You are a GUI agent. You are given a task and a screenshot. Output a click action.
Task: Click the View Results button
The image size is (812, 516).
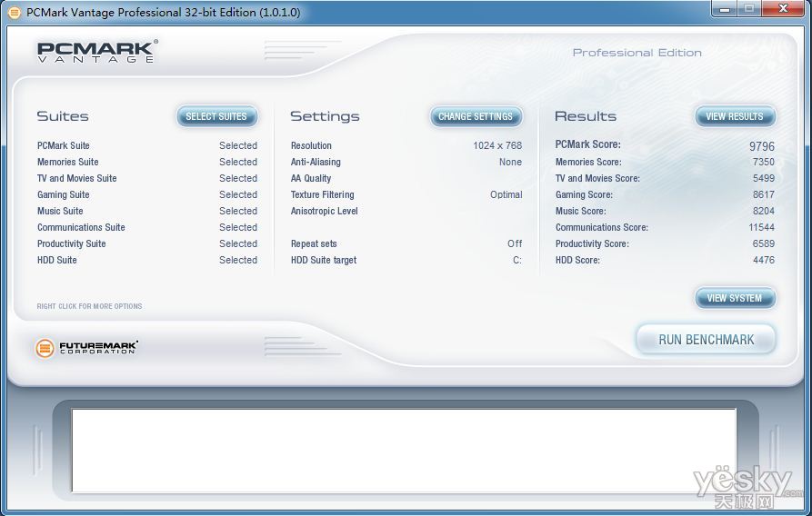(x=735, y=116)
